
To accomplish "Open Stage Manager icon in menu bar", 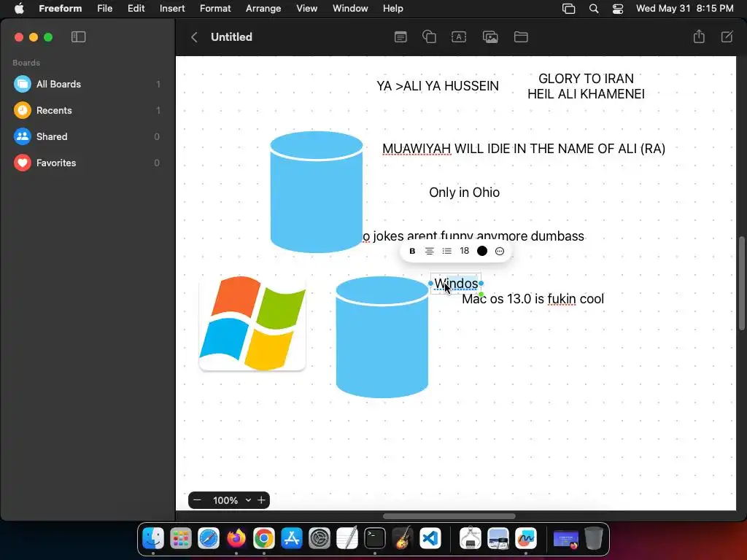I will pyautogui.click(x=569, y=9).
